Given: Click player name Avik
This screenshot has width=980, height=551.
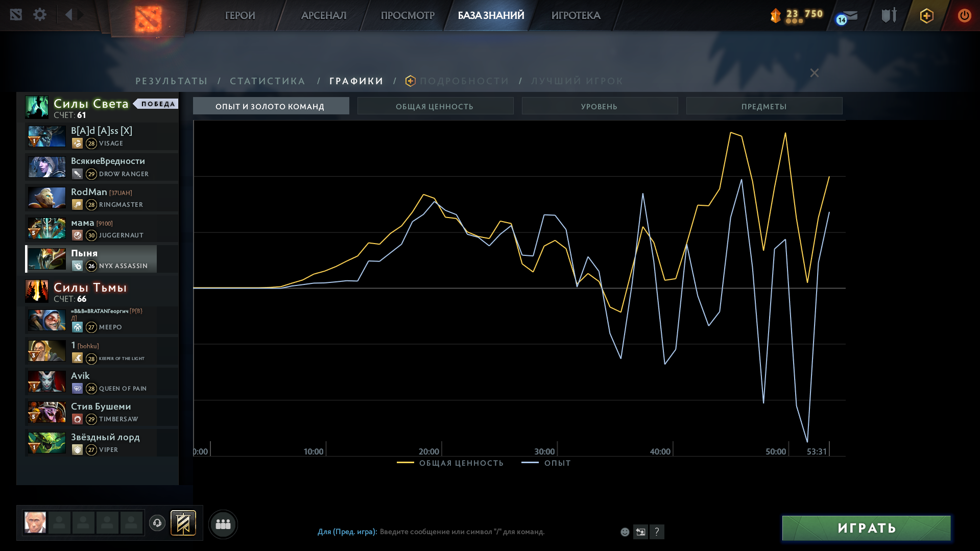Looking at the screenshot, I should pyautogui.click(x=80, y=376).
